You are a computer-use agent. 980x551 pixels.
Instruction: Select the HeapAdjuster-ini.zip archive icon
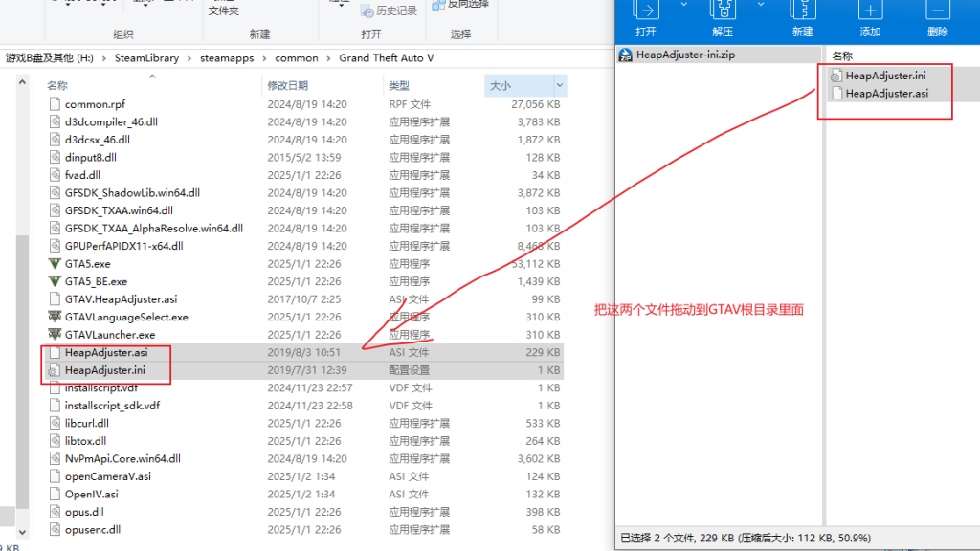point(626,55)
